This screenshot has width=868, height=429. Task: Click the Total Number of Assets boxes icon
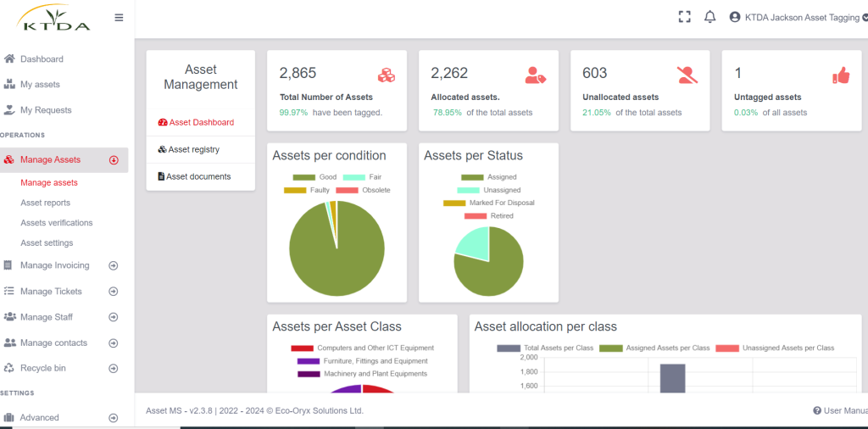point(386,75)
